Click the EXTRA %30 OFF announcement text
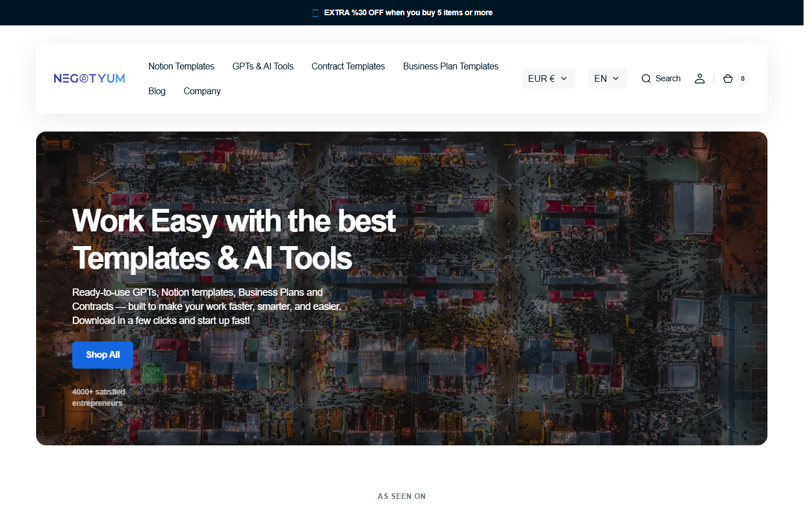Screen dimensions: 812x508 coord(408,12)
